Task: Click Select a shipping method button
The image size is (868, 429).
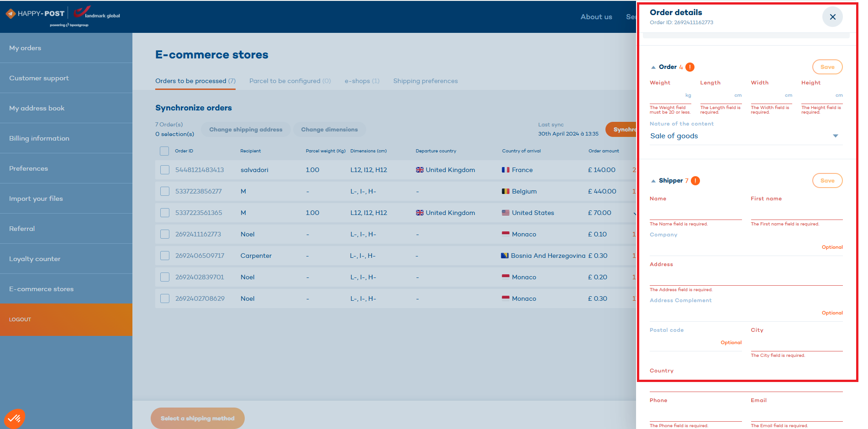Action: tap(198, 419)
